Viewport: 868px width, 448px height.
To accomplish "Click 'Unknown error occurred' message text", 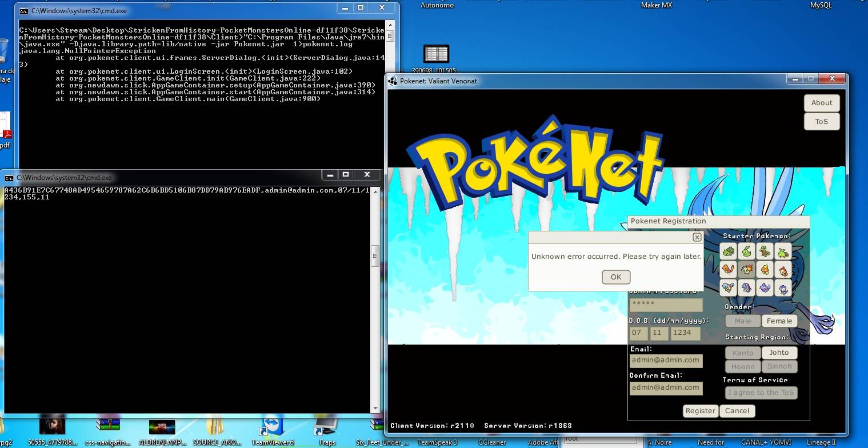I will [616, 257].
